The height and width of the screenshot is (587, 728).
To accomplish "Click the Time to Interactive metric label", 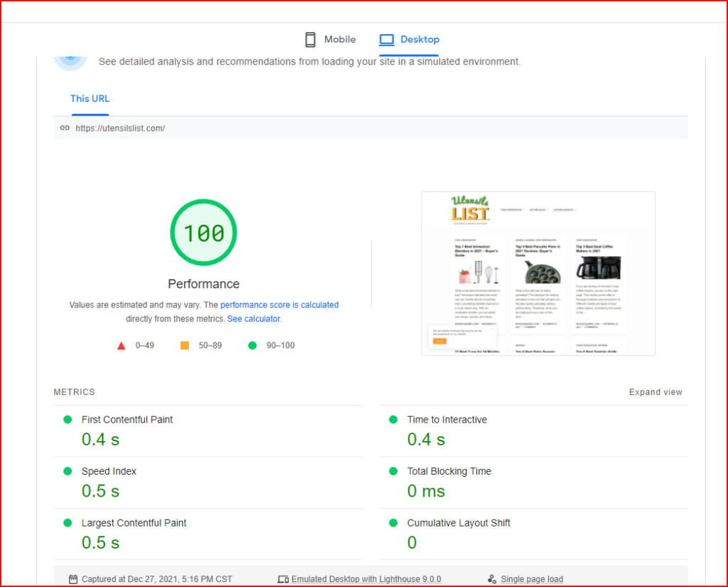I will pyautogui.click(x=447, y=420).
